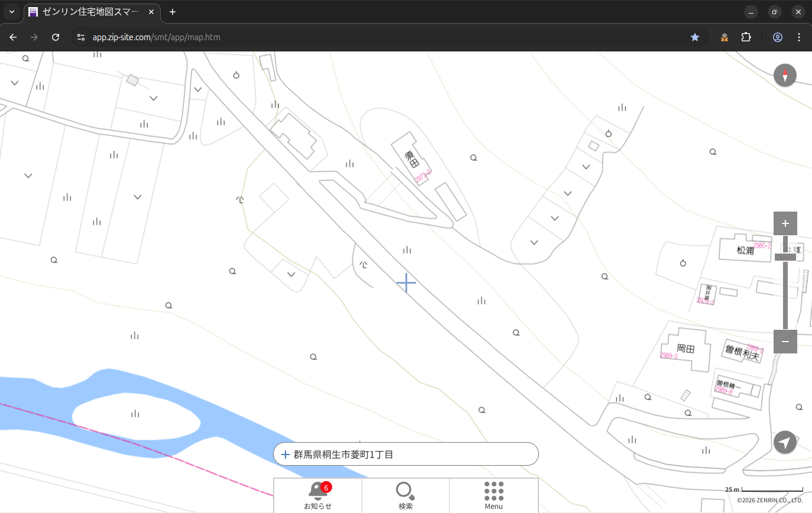The image size is (812, 513).
Task: Open the Chrome profile menu
Action: click(777, 37)
